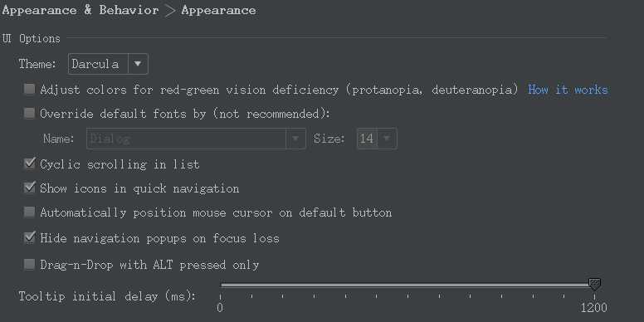Enable Adjust colors for red-green vision deficiency

pos(29,89)
